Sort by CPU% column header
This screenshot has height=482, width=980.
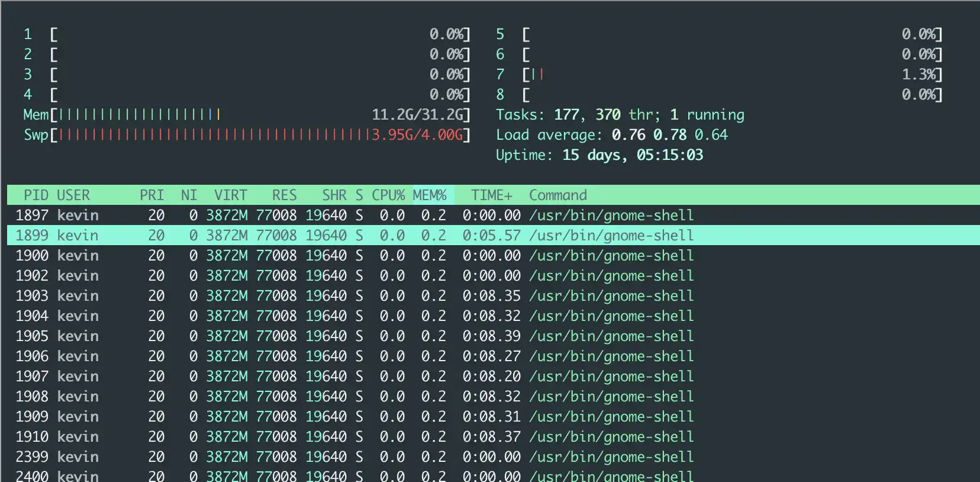coord(388,195)
